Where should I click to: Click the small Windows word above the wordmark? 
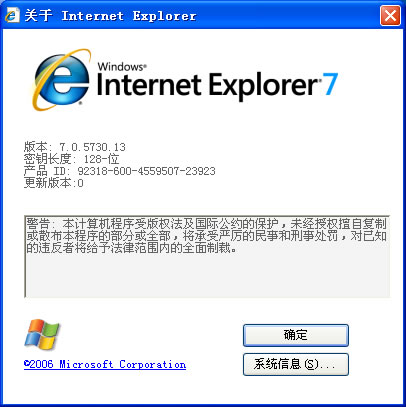122,66
